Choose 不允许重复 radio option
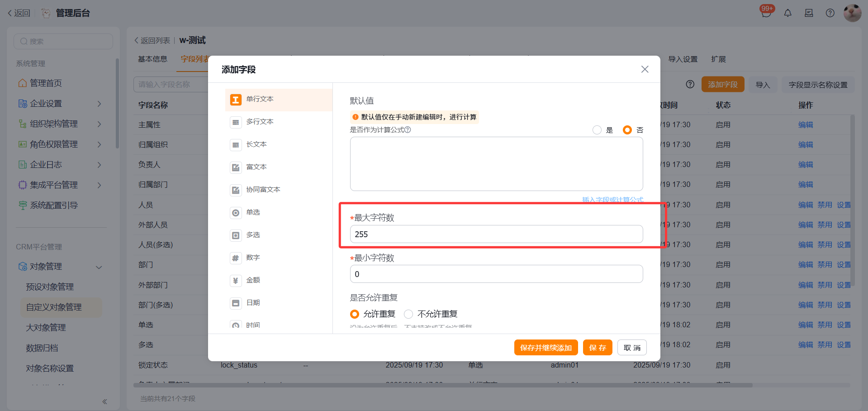This screenshot has width=868, height=411. 408,314
